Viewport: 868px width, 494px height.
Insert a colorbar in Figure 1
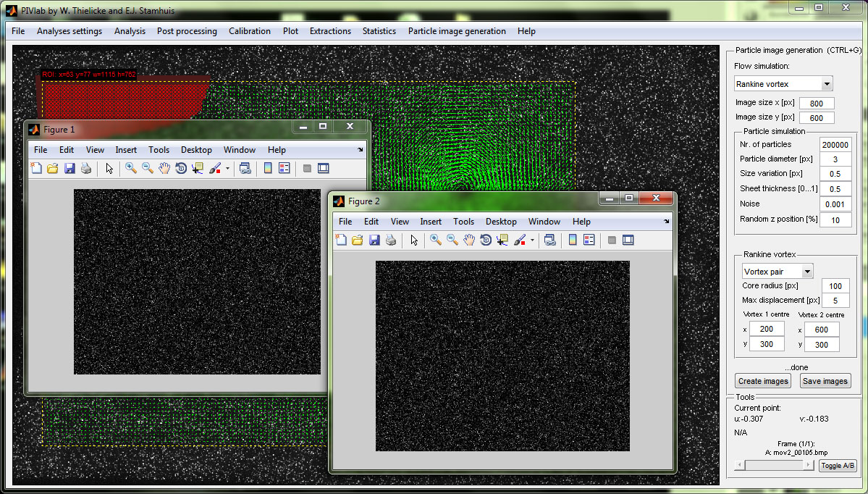coord(268,167)
